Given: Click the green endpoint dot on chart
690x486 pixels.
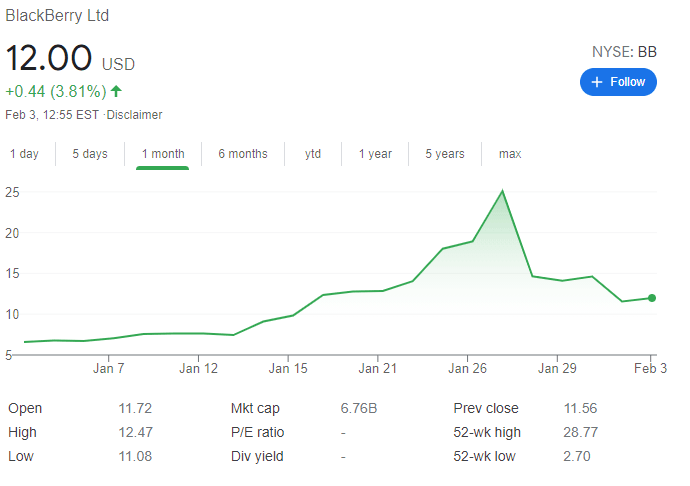Looking at the screenshot, I should point(652,298).
